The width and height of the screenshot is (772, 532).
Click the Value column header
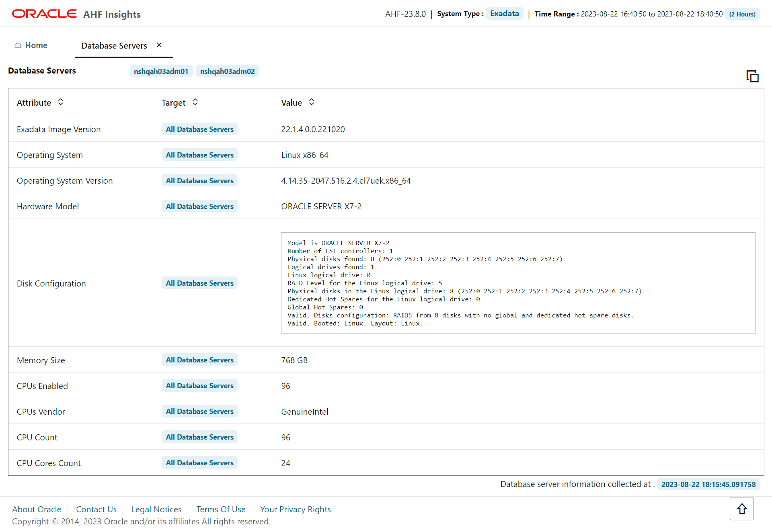pos(292,102)
